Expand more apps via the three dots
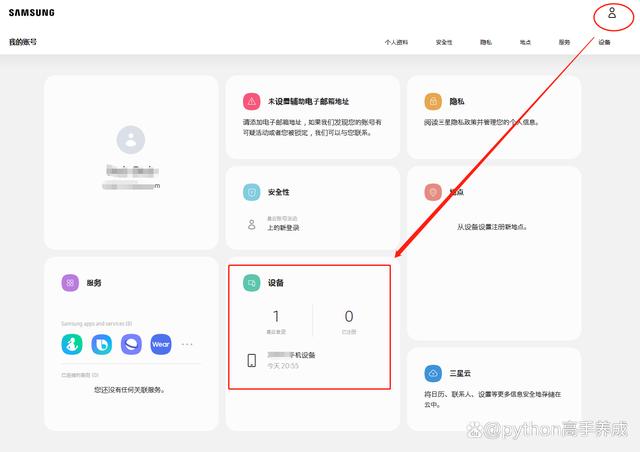Viewport: 640px width, 452px height. click(187, 344)
